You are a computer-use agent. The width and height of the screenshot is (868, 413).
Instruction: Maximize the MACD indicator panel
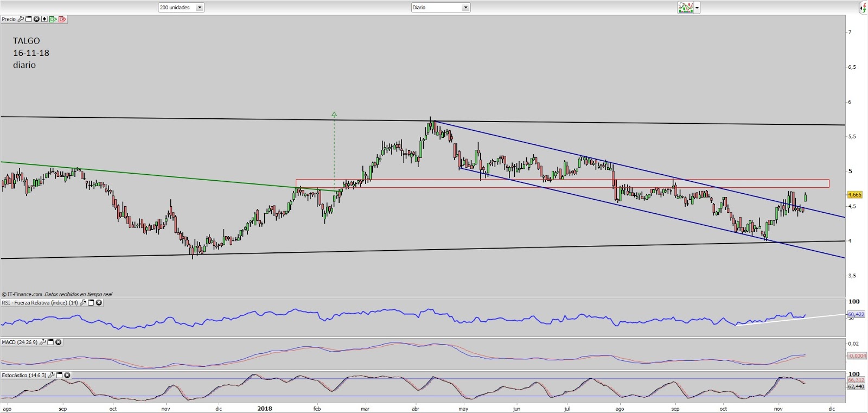click(x=50, y=342)
